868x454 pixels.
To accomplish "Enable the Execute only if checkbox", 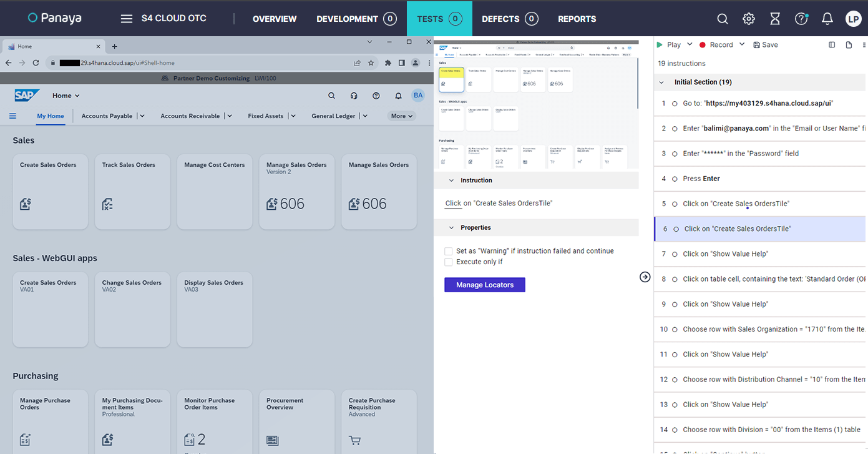I will click(x=448, y=262).
